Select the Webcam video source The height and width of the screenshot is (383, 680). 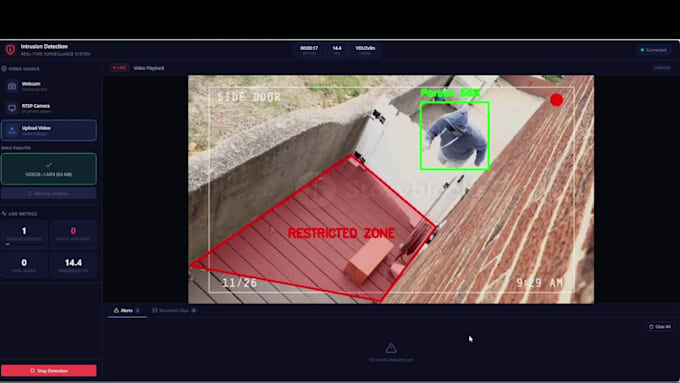49,86
